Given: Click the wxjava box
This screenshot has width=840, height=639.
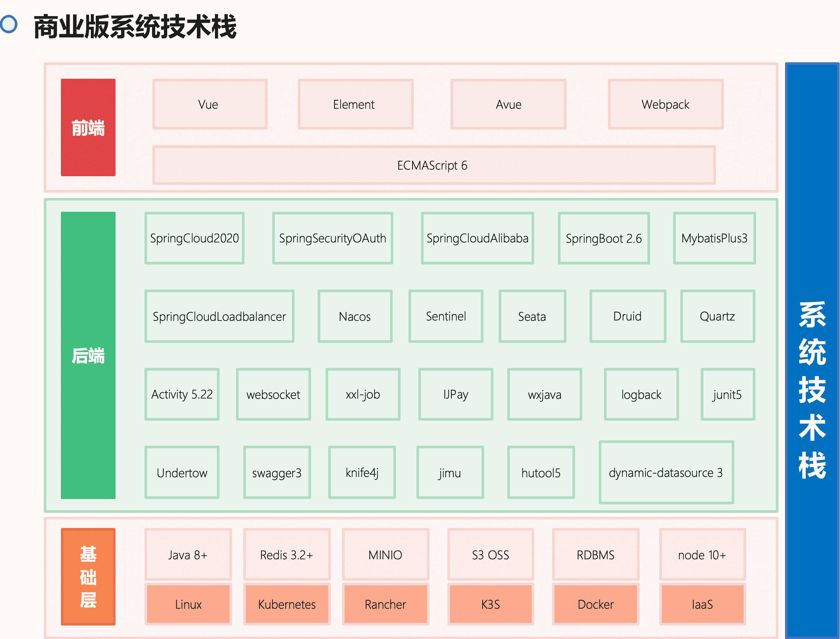Looking at the screenshot, I should [544, 394].
